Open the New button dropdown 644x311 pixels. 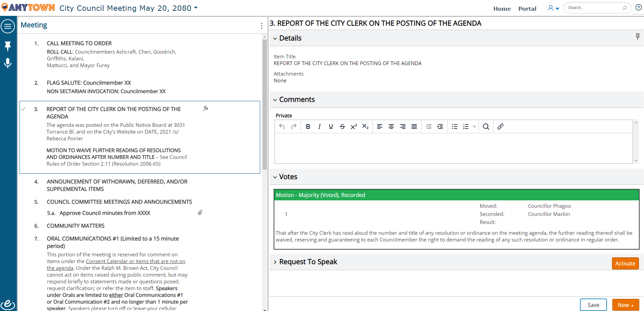click(625, 305)
